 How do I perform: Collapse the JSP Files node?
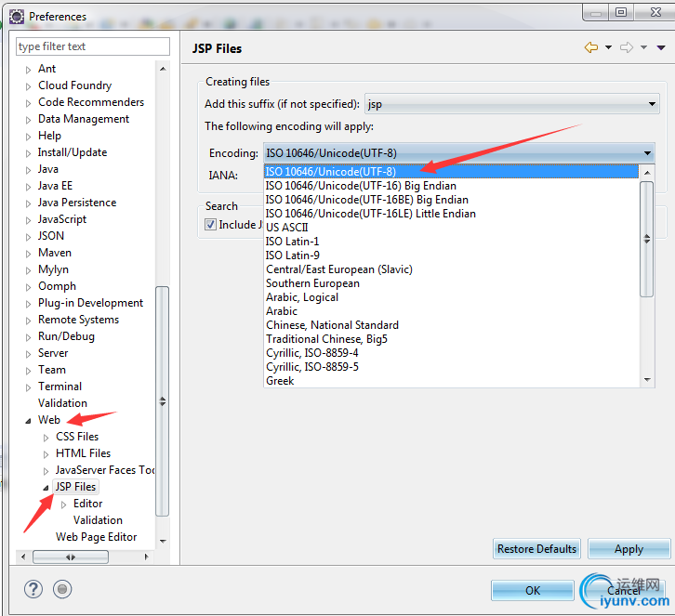tap(46, 488)
